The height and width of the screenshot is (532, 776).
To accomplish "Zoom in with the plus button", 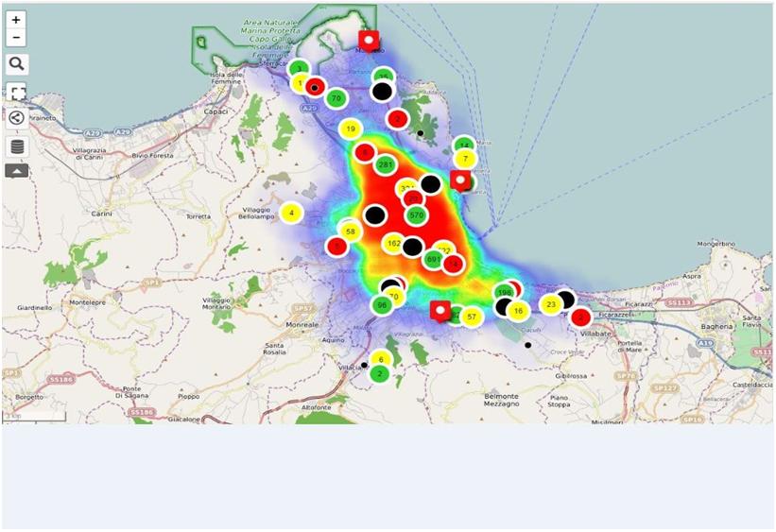I will coord(16,20).
